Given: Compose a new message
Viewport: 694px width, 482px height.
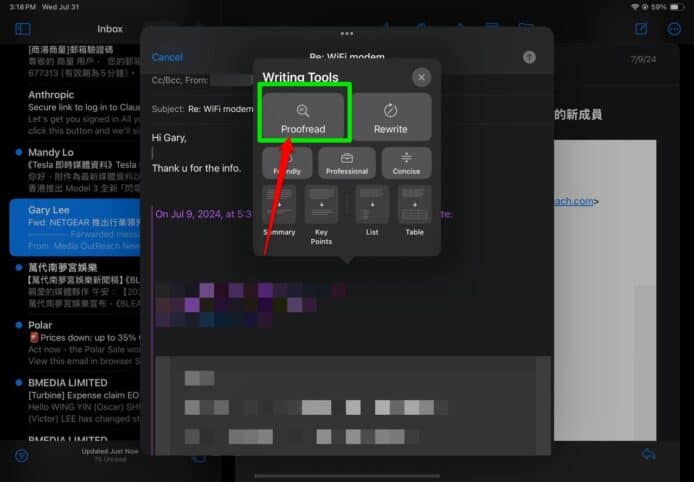Looking at the screenshot, I should 641,29.
